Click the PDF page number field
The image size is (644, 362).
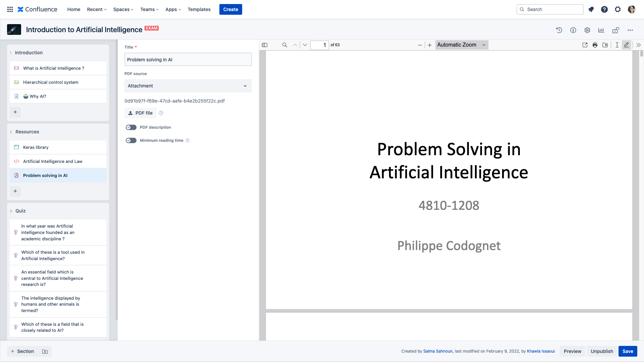point(319,45)
